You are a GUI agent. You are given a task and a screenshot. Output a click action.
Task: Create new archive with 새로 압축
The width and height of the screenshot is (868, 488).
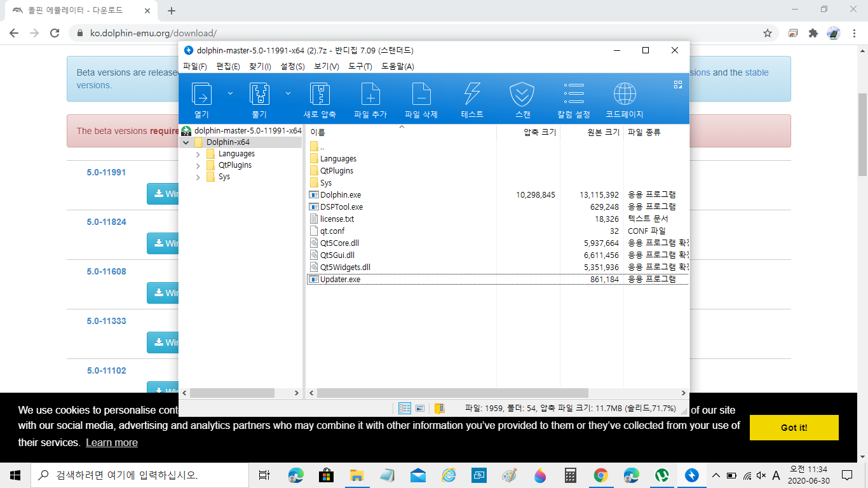pyautogui.click(x=320, y=100)
